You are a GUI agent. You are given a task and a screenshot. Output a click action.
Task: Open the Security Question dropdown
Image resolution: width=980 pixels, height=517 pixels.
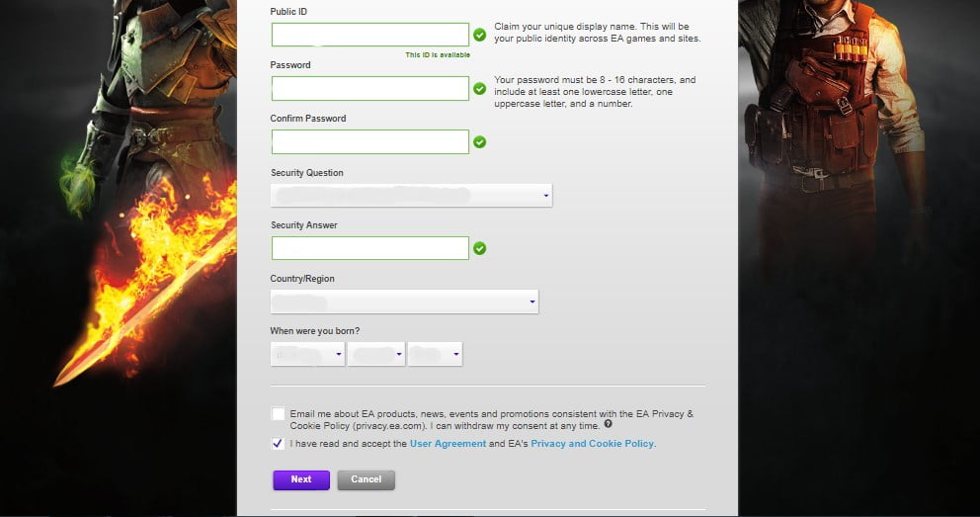coord(411,196)
